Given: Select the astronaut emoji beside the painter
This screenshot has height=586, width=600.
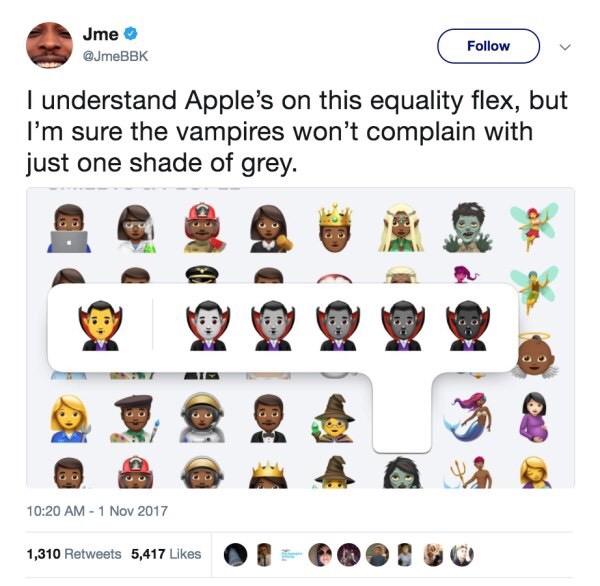Looking at the screenshot, I should pos(202,417).
